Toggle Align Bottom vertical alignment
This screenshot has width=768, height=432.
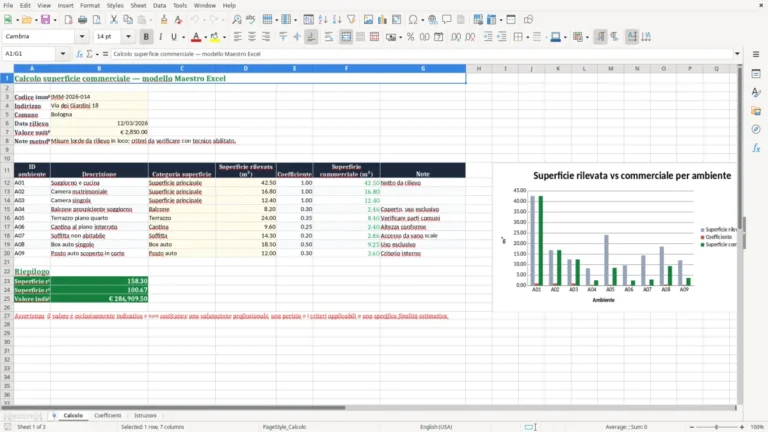311,37
